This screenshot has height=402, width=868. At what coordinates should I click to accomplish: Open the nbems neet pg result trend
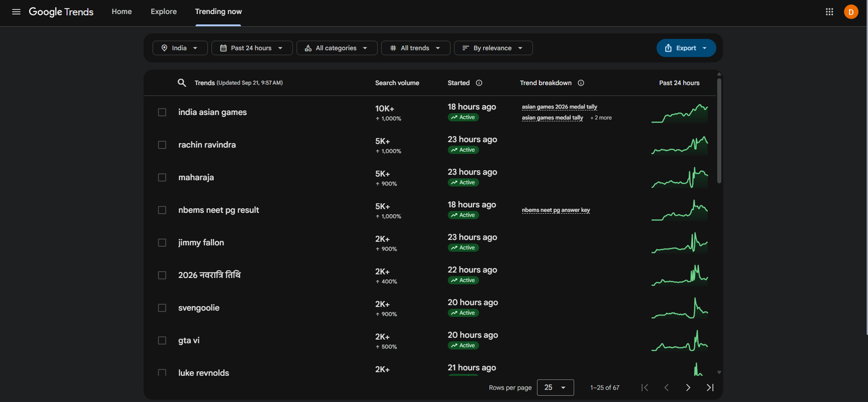click(219, 210)
